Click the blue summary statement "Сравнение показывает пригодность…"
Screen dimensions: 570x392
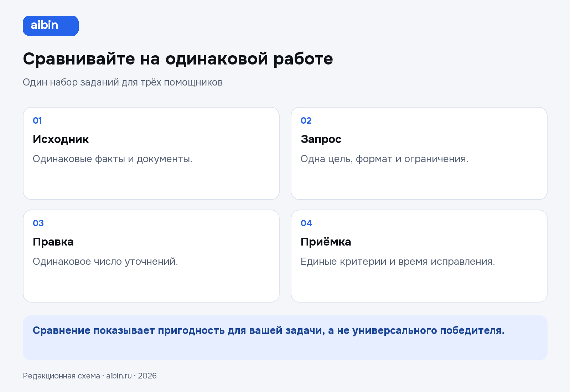[269, 330]
